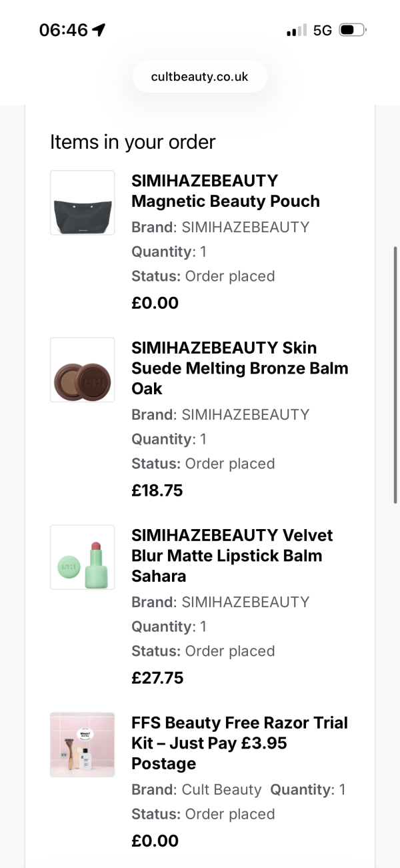Open FFS Beauty Free Razor Trial Kit title

(239, 743)
